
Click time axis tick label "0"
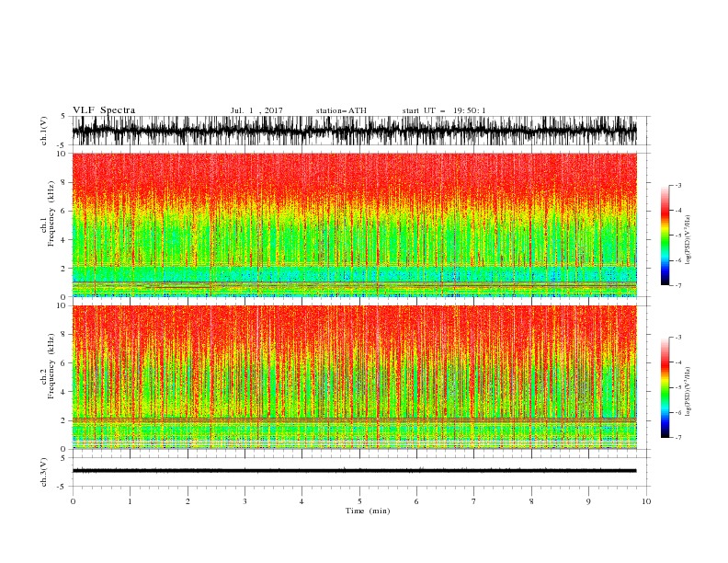[73, 501]
